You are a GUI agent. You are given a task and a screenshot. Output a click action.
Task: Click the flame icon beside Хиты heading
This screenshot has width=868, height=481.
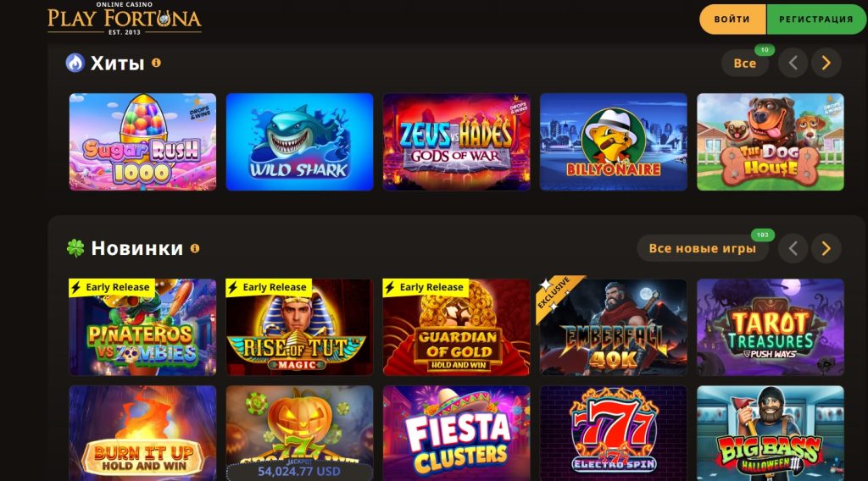pyautogui.click(x=75, y=63)
